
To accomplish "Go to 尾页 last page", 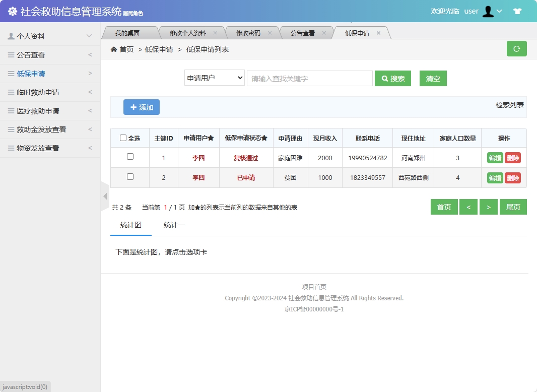I will point(513,207).
